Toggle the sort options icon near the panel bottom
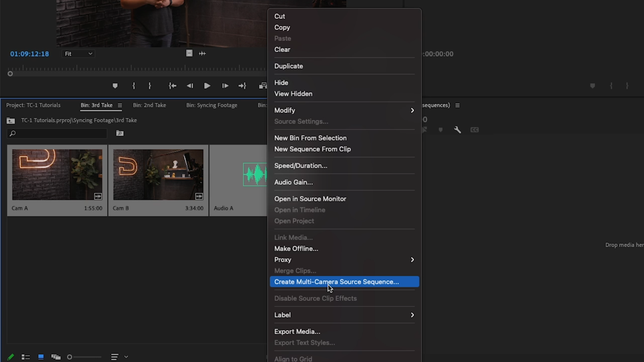644x362 pixels. [x=114, y=357]
